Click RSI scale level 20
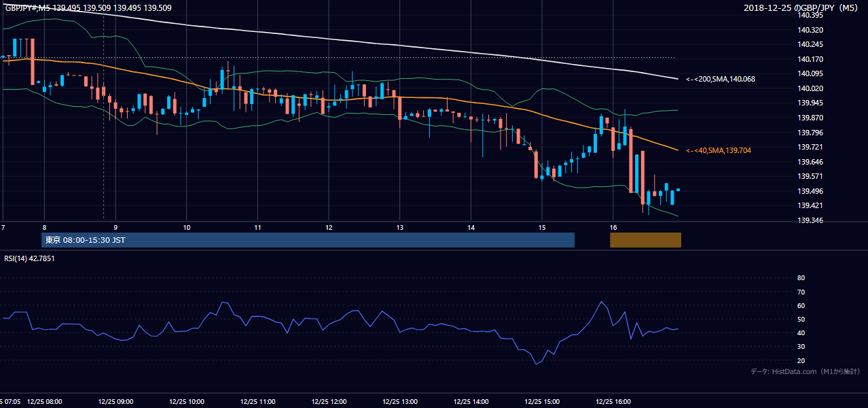This screenshot has width=868, height=408. click(x=801, y=360)
